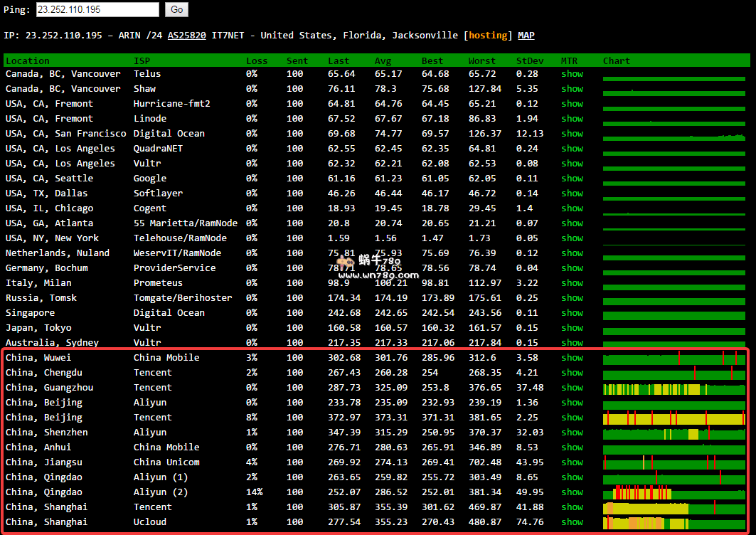Click the Shanghai Ucloud latency chart
This screenshot has height=535, width=756.
(x=674, y=524)
